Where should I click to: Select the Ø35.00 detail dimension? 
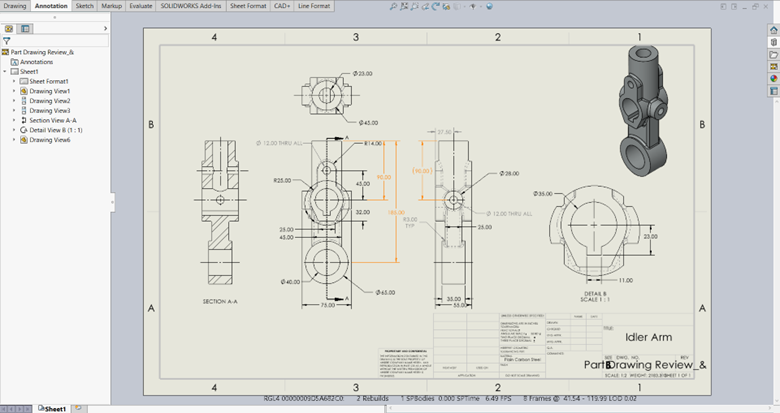pyautogui.click(x=542, y=194)
